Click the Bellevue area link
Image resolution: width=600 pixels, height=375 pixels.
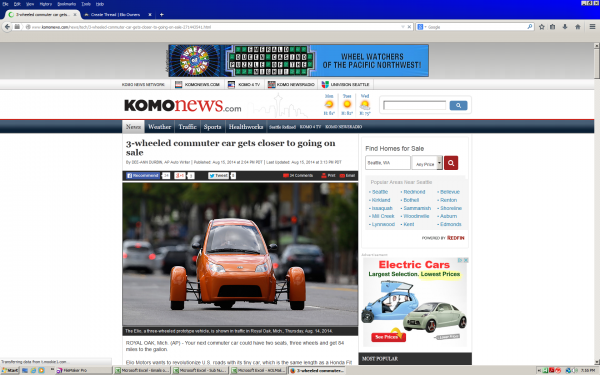click(x=450, y=192)
